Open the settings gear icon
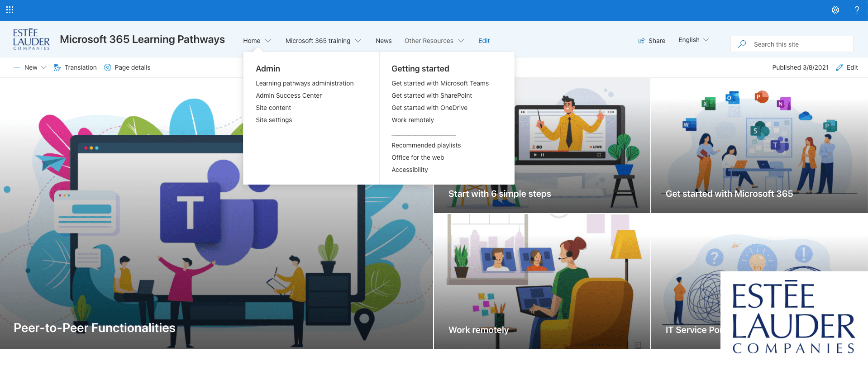868x366 pixels. coord(835,10)
